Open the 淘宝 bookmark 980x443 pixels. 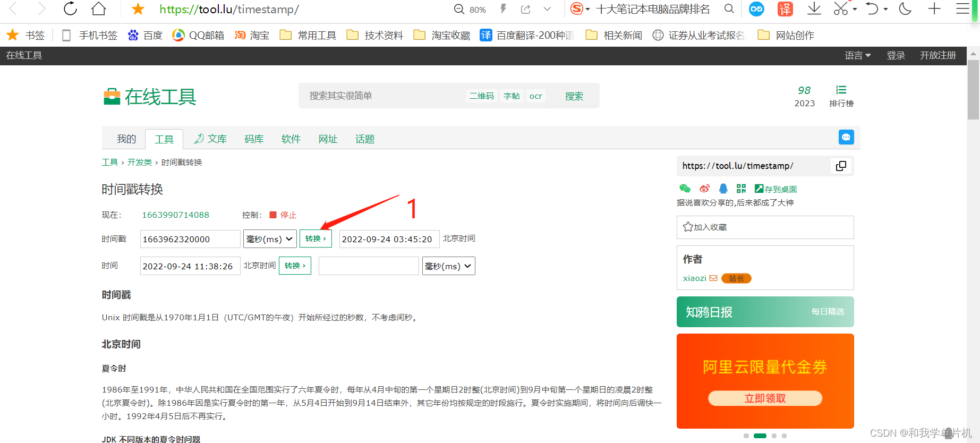[252, 35]
